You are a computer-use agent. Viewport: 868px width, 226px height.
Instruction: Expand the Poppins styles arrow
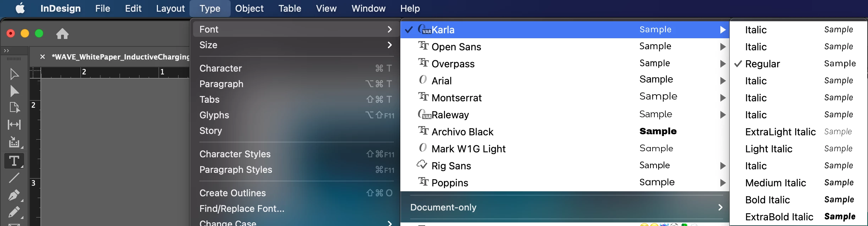pos(723,183)
